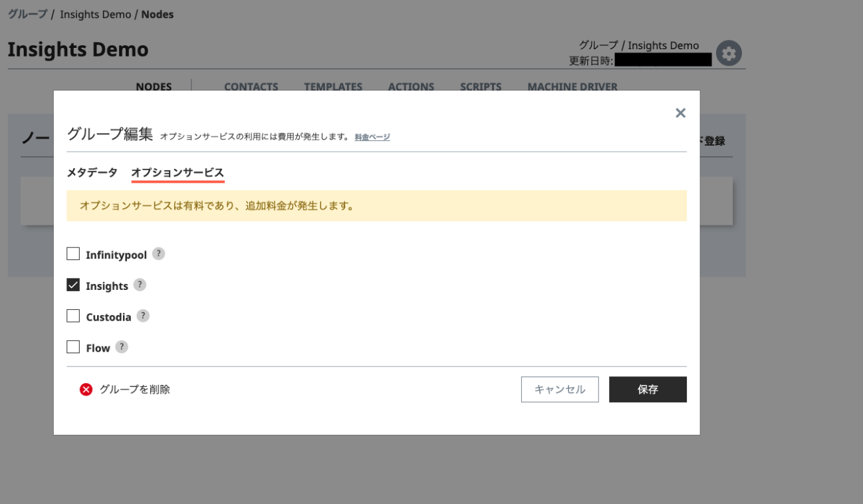This screenshot has width=863, height=504.
Task: Click the red delete group icon
Action: tap(86, 390)
